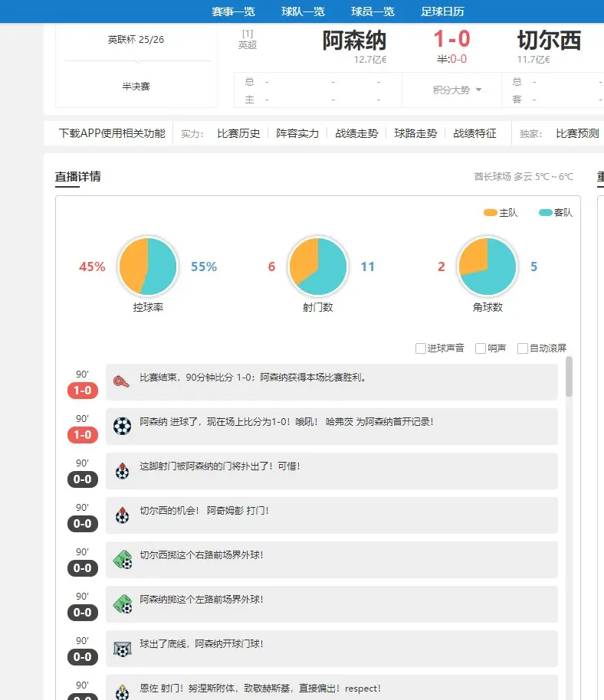
Task: Open the 球队一览 menu
Action: coord(303,11)
